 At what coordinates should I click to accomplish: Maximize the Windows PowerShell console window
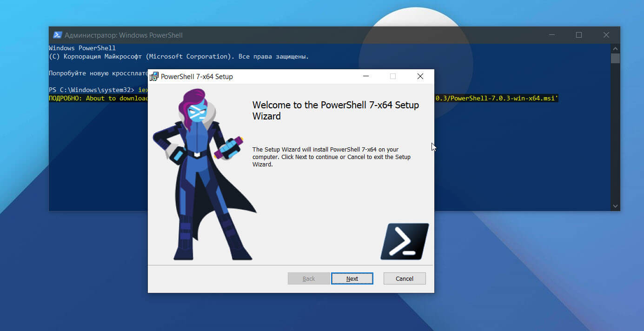[x=579, y=35]
